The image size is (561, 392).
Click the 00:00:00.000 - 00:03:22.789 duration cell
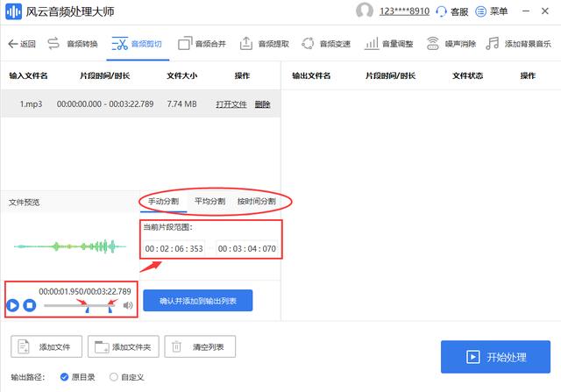click(x=105, y=103)
